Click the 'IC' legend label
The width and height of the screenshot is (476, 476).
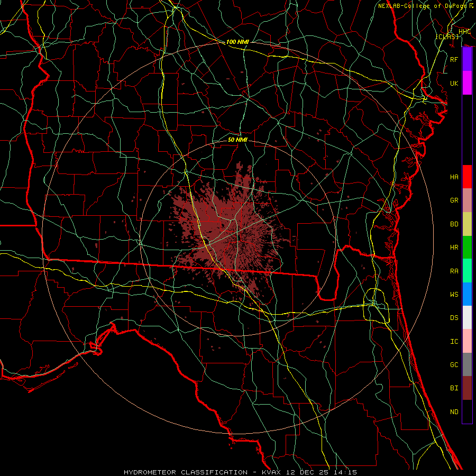(x=454, y=341)
